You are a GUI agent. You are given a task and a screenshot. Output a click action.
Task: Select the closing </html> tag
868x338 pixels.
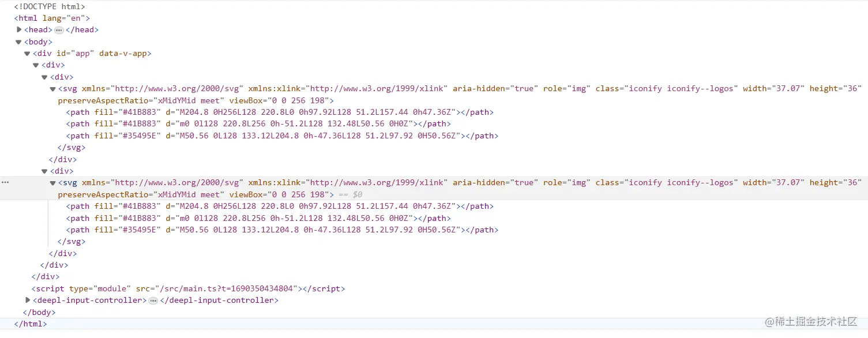[x=31, y=324]
